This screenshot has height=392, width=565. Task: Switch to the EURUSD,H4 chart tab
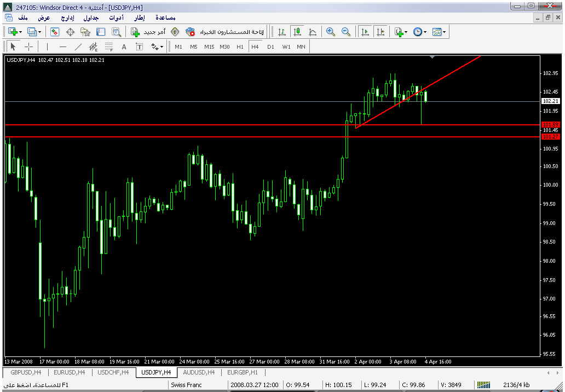point(69,372)
